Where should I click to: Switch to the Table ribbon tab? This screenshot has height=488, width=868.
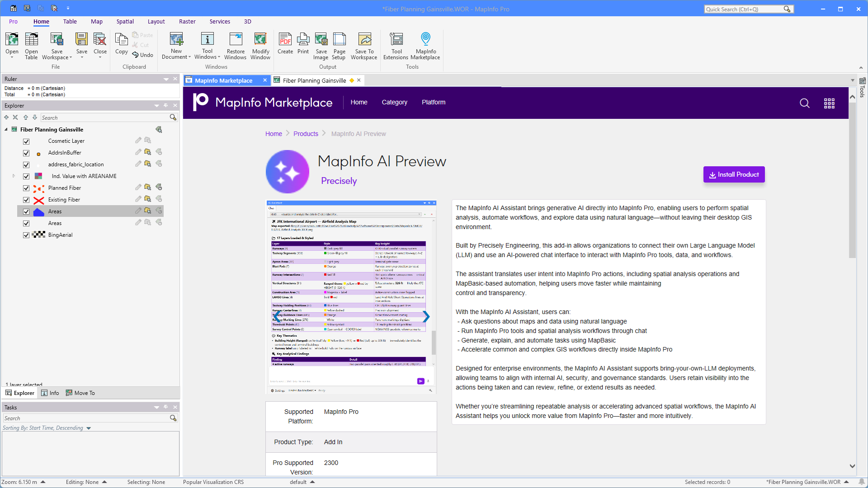[70, 22]
